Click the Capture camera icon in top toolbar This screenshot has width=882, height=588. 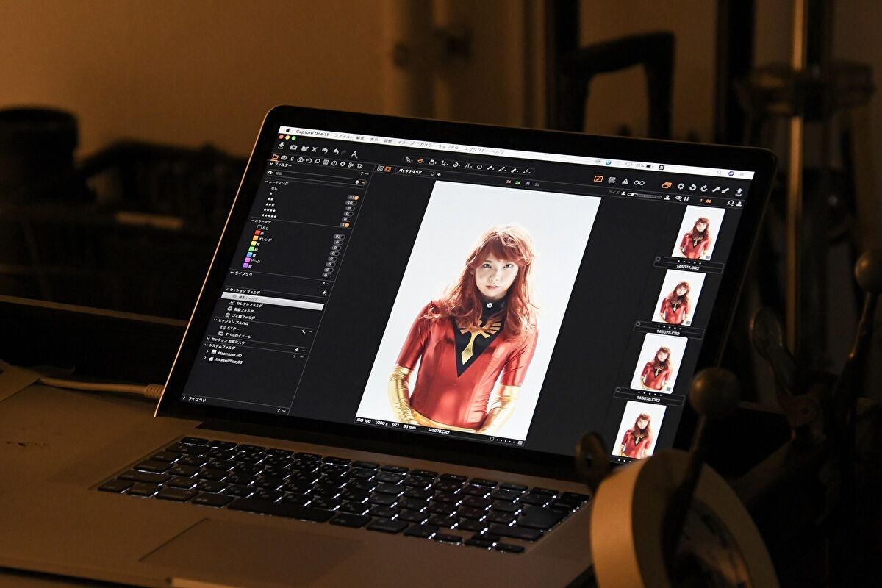pos(293,148)
